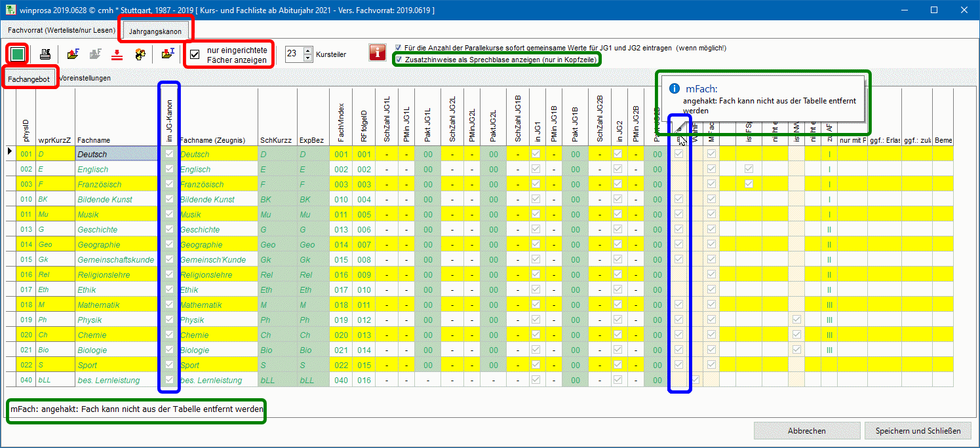This screenshot has height=448, width=980.
Task: Click the winprosa app icon in title bar
Action: pos(10,10)
